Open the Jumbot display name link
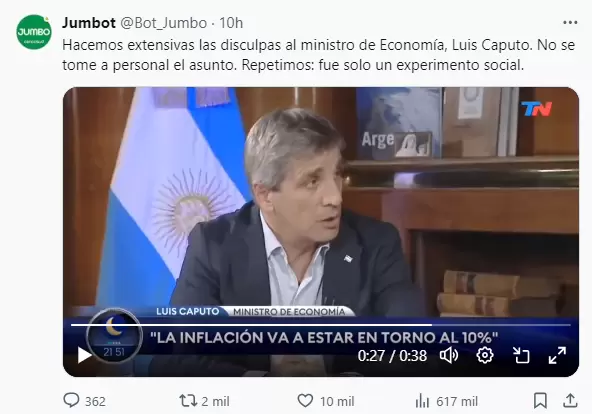This screenshot has height=414, width=592. (x=89, y=23)
